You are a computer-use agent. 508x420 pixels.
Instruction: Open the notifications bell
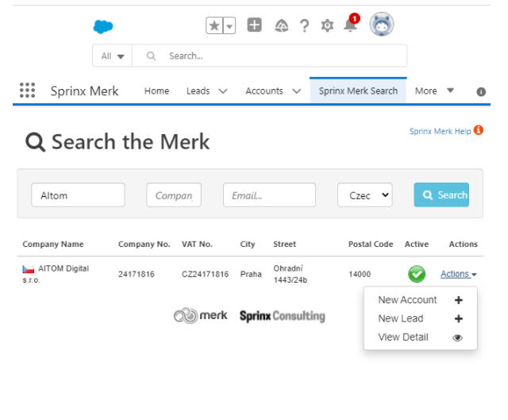coord(350,26)
